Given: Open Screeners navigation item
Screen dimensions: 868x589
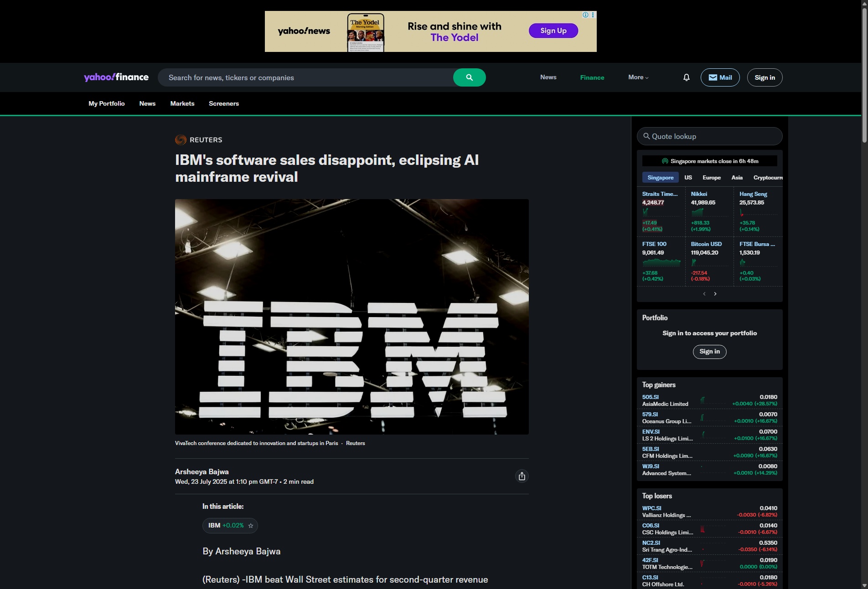Looking at the screenshot, I should coord(224,103).
